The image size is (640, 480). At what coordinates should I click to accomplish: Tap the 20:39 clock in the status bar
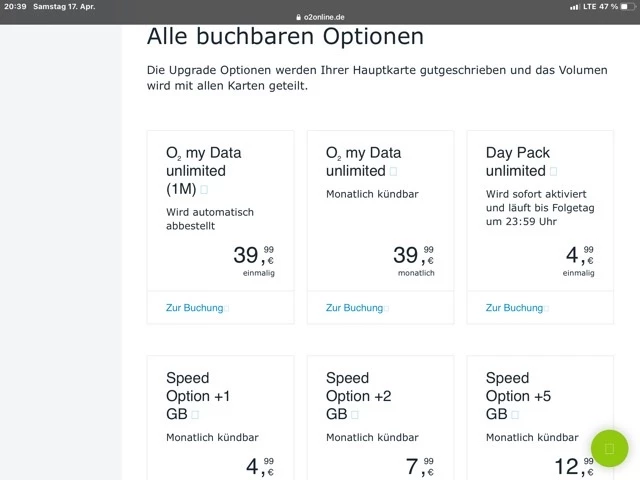click(15, 6)
